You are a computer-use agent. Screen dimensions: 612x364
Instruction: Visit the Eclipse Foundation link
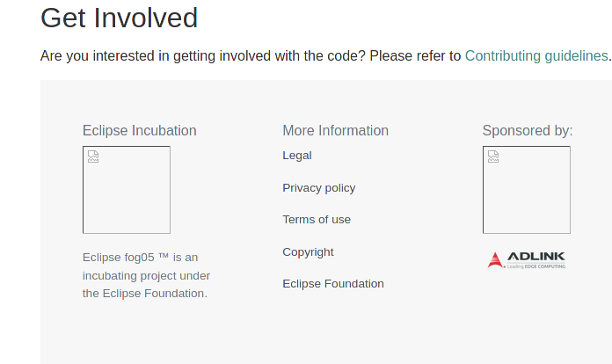(332, 284)
